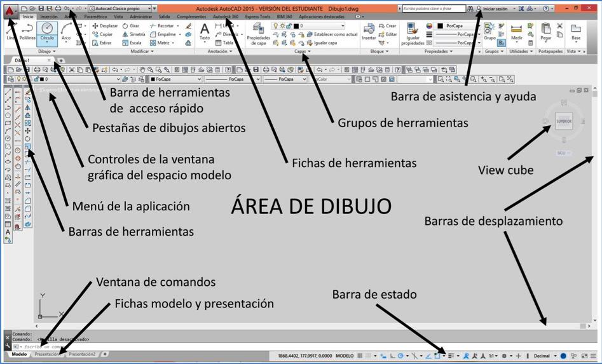This screenshot has height=364, width=602.
Task: Click Establecer como actual button
Action: pos(332,34)
